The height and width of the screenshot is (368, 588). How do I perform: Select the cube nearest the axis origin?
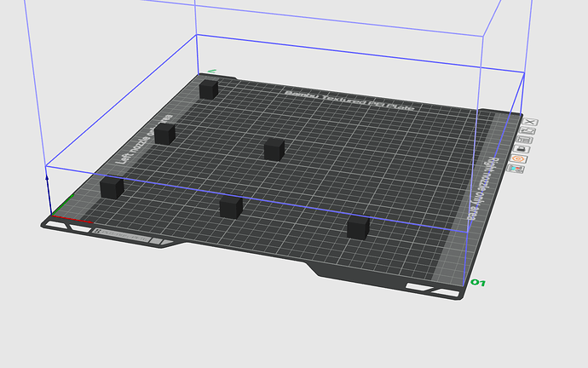click(112, 187)
